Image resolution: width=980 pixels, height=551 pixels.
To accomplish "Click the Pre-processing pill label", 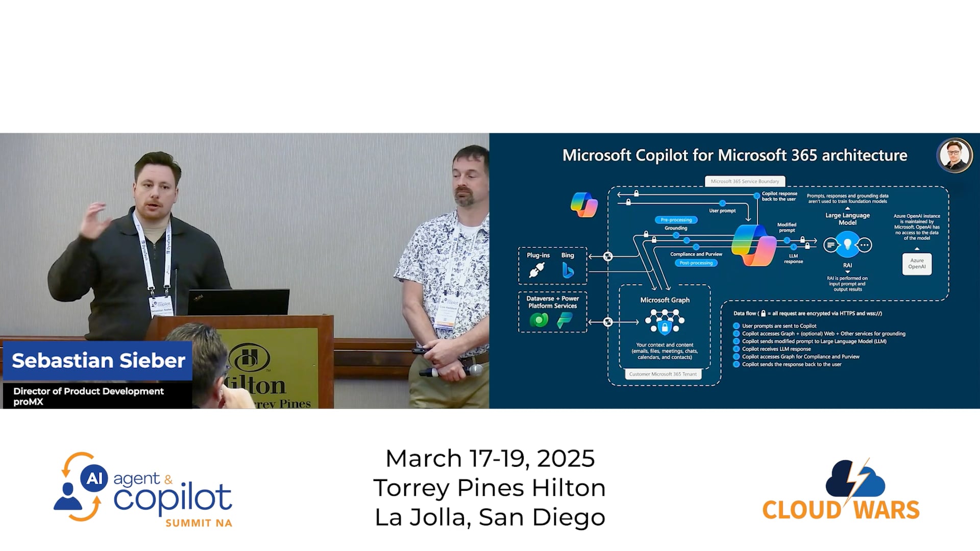I will [676, 220].
